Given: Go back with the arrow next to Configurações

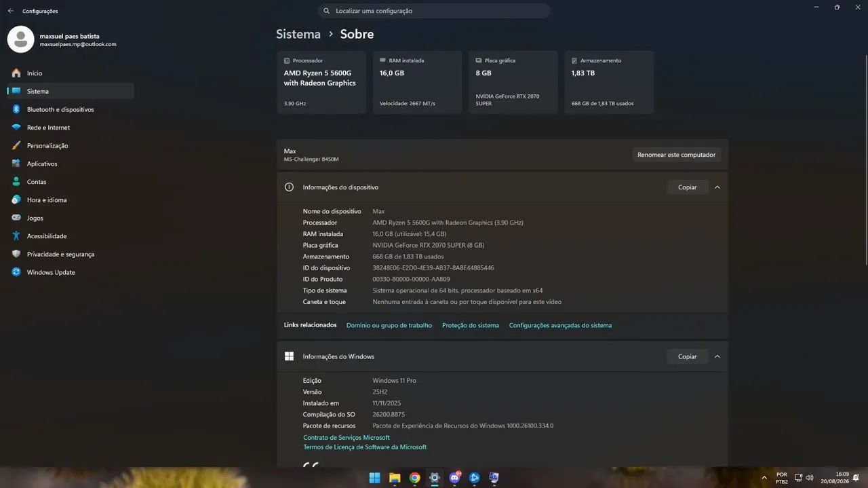Looking at the screenshot, I should click(x=10, y=11).
